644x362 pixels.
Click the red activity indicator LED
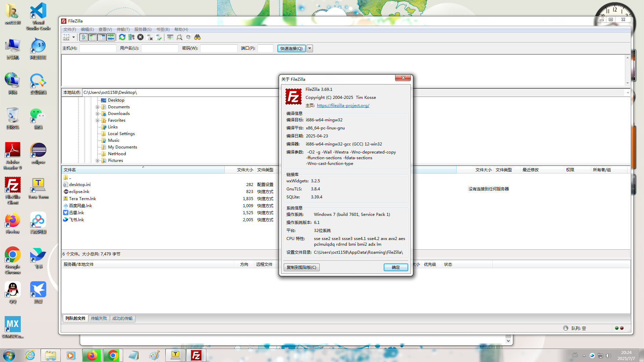(x=622, y=328)
